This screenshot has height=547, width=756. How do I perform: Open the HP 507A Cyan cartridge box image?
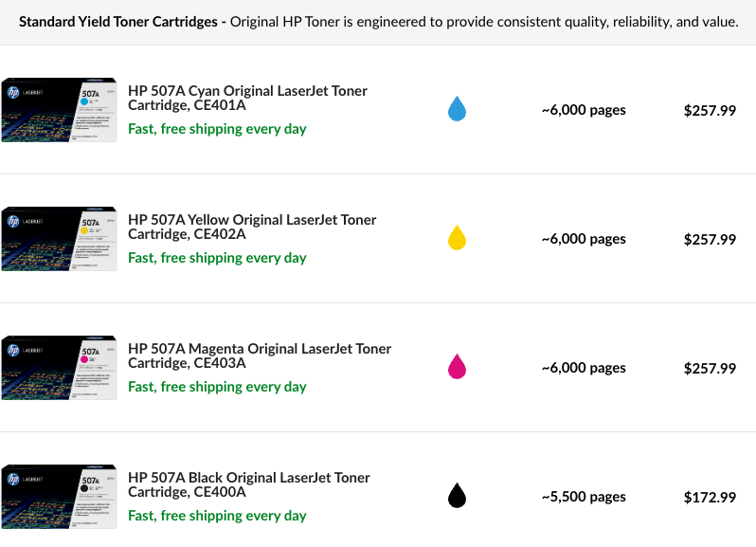(x=59, y=110)
